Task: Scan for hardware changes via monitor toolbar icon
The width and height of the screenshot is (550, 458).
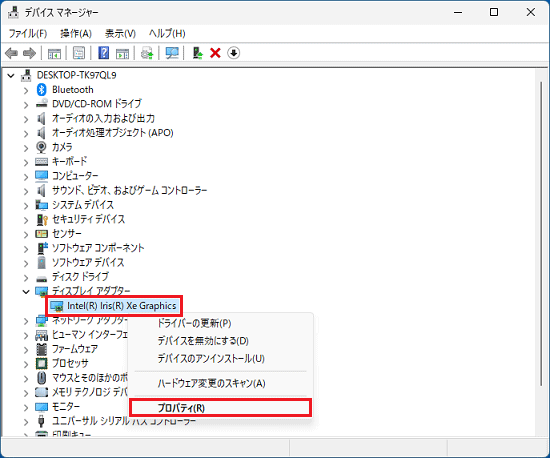Action: point(172,53)
